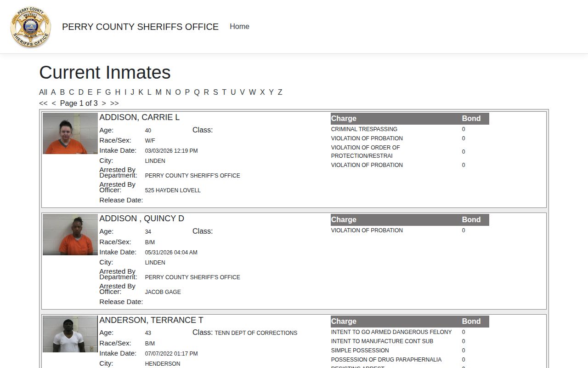Filter inmates by letter C
Image resolution: width=588 pixels, height=368 pixels.
(x=72, y=92)
